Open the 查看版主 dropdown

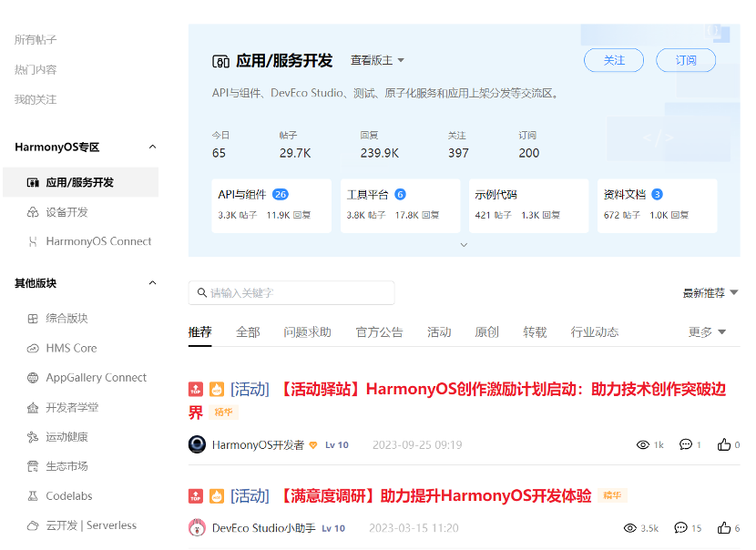377,60
